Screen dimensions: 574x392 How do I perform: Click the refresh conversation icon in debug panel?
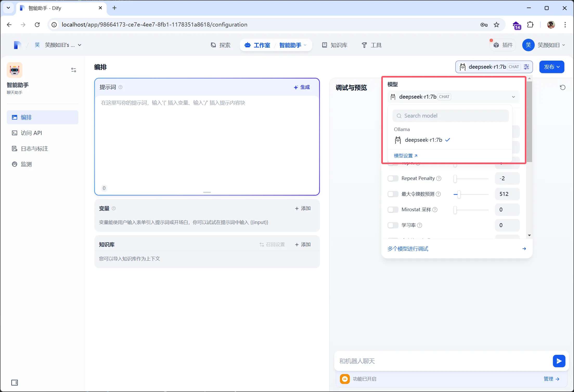563,87
